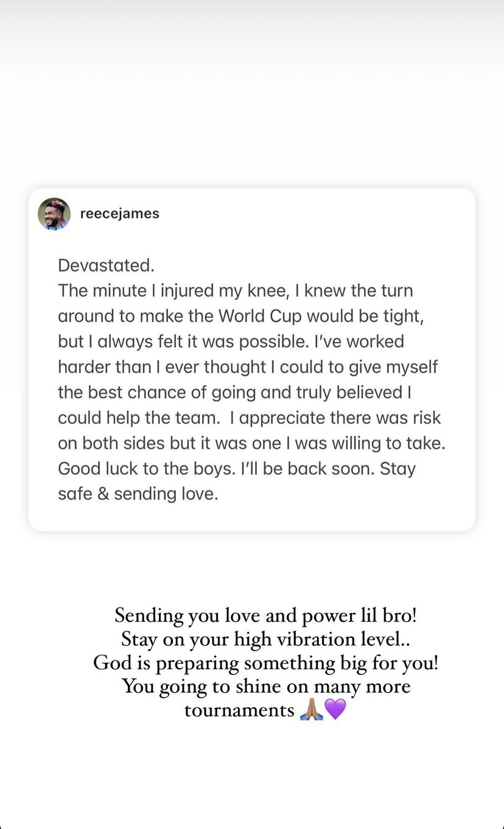Click the praying hands emoji
Viewport: 504px width, 829px height.
click(311, 709)
